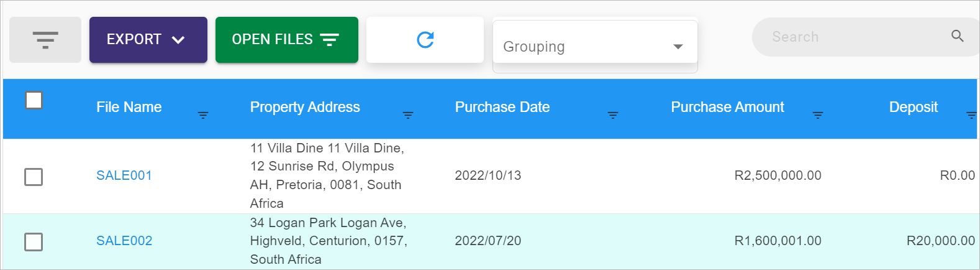Screen dimensions: 980x270
Task: Sort by Purchase Amount column header
Action: [x=727, y=107]
